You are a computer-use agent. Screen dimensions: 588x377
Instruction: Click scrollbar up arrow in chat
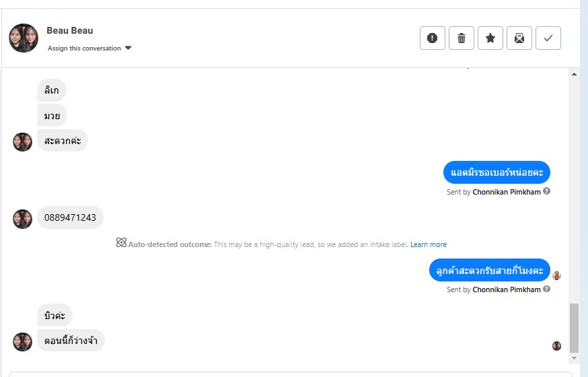[574, 74]
